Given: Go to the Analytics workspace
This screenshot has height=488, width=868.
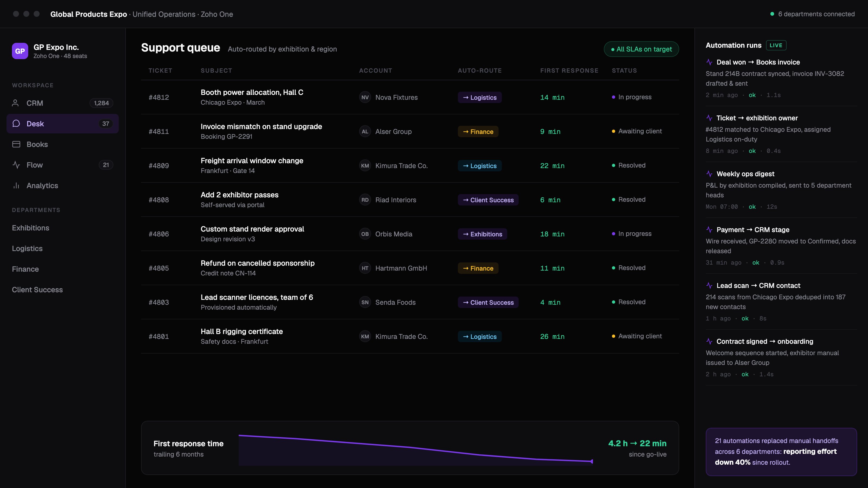Looking at the screenshot, I should coord(63,185).
